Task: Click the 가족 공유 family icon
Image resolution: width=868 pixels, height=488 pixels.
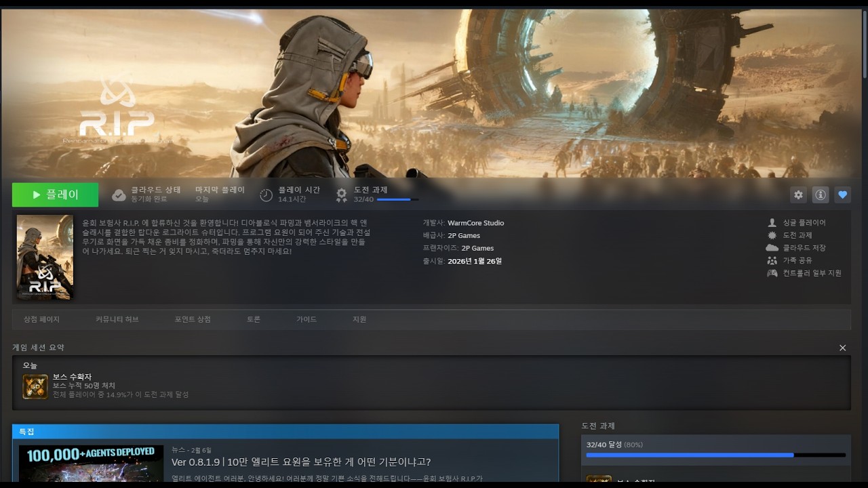Action: tap(772, 260)
